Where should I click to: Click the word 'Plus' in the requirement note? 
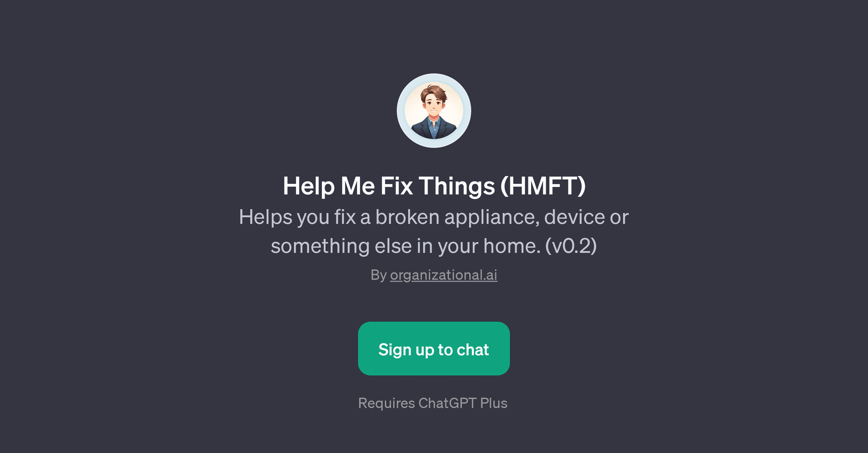pyautogui.click(x=494, y=403)
